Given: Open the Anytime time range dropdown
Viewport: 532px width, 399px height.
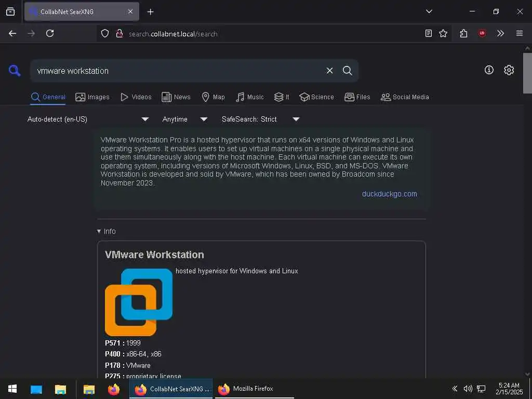Looking at the screenshot, I should pyautogui.click(x=185, y=119).
